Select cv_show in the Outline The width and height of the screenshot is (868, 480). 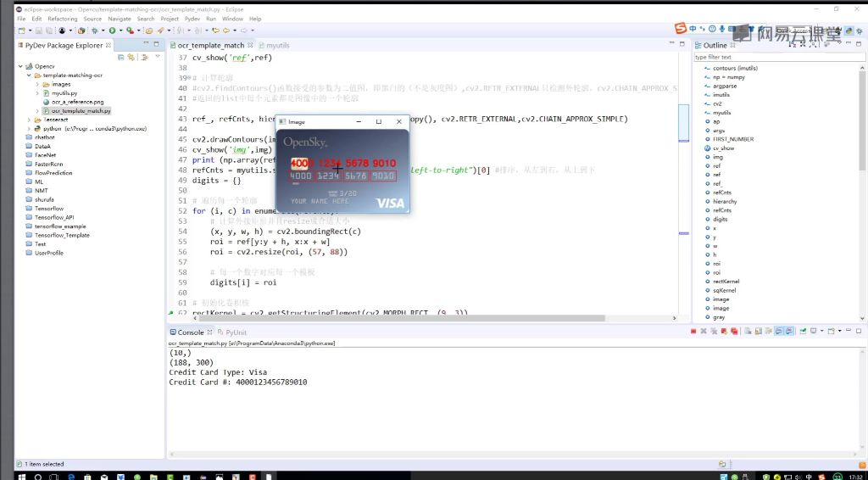(723, 148)
